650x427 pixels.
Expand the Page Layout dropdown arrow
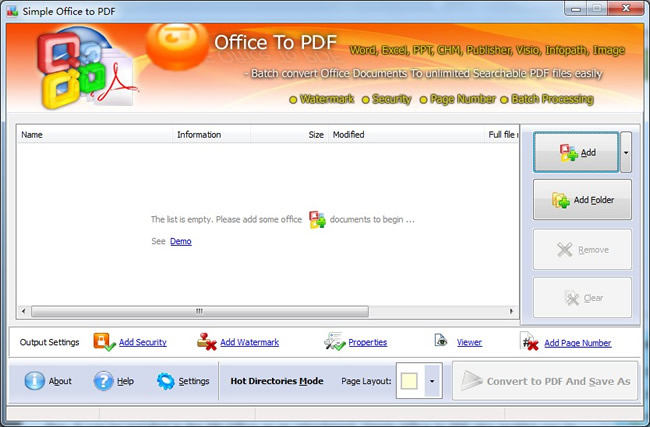point(432,381)
